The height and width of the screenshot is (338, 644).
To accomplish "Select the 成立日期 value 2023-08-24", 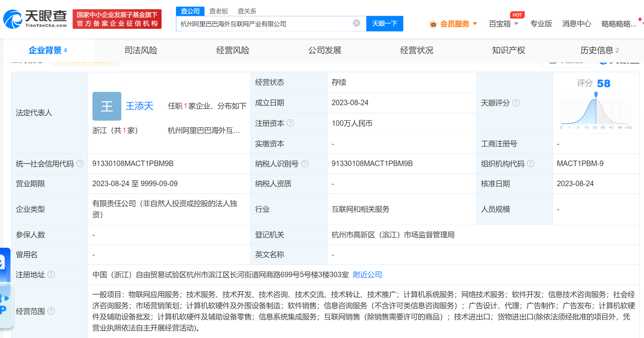I will tap(350, 103).
